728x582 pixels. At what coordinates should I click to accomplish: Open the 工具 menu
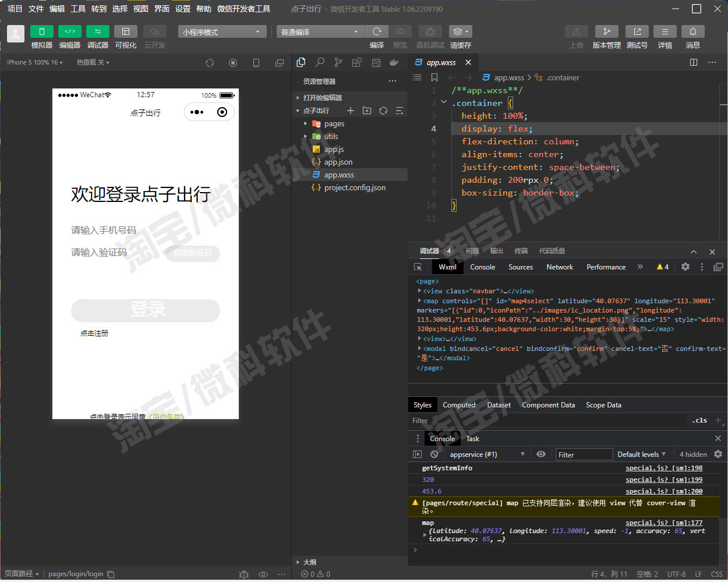tap(78, 9)
